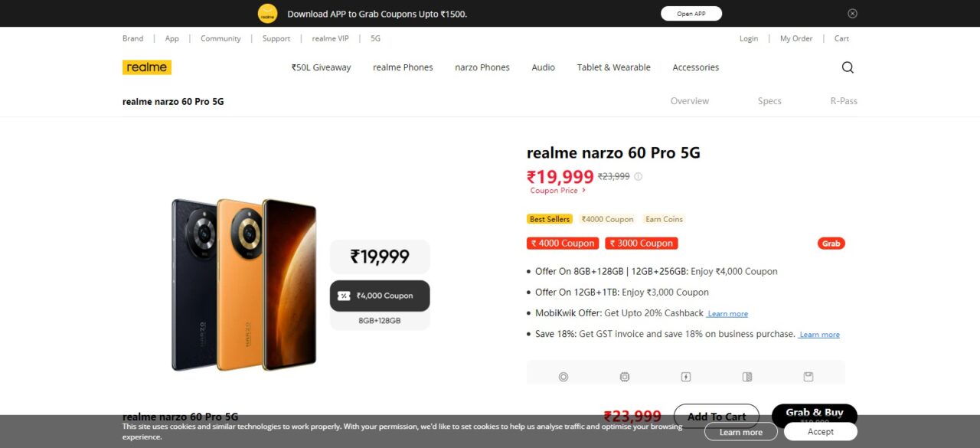980x448 pixels.
Task: Click the fast charging bolt icon
Action: (686, 377)
